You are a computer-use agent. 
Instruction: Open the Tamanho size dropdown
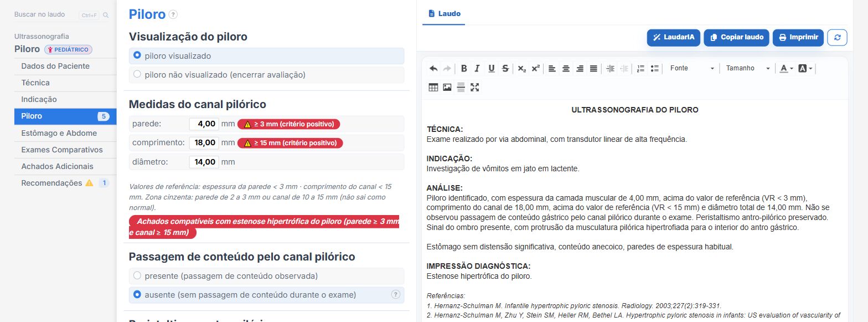[748, 68]
